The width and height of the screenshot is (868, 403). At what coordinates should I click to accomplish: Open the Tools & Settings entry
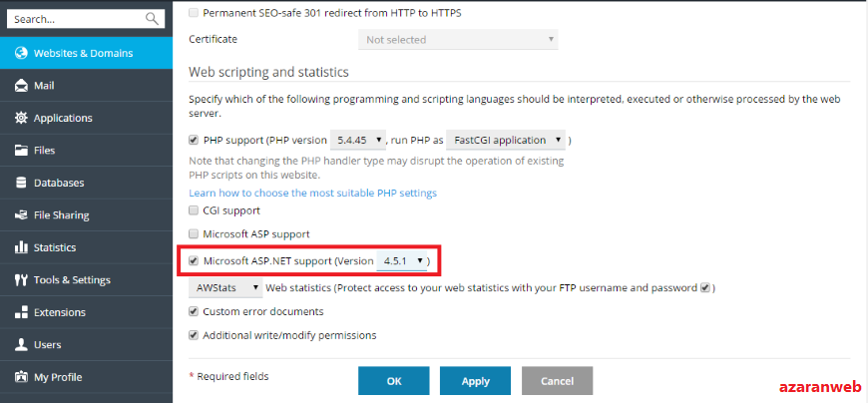coord(87,279)
